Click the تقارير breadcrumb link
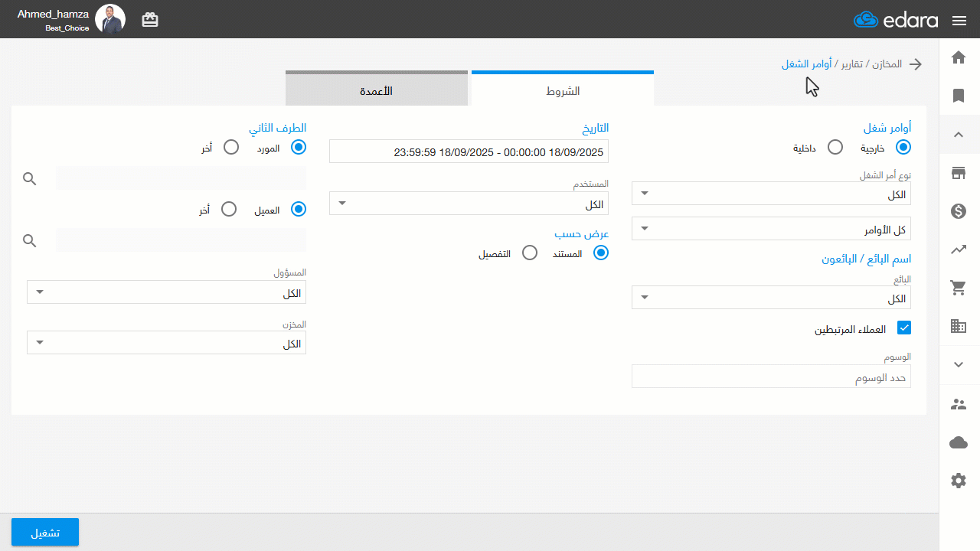Screen dimensions: 980x551 point(852,64)
